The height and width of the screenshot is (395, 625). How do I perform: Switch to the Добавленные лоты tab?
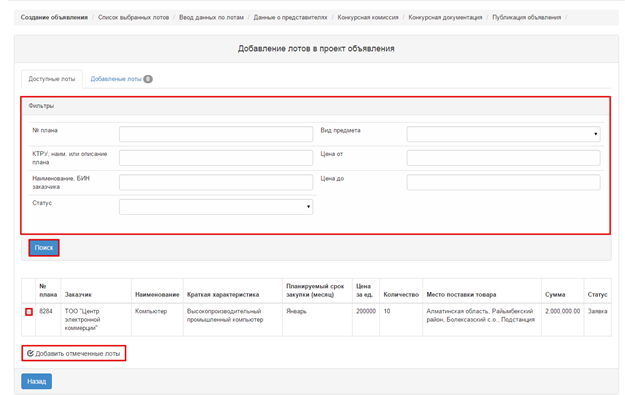[x=121, y=79]
